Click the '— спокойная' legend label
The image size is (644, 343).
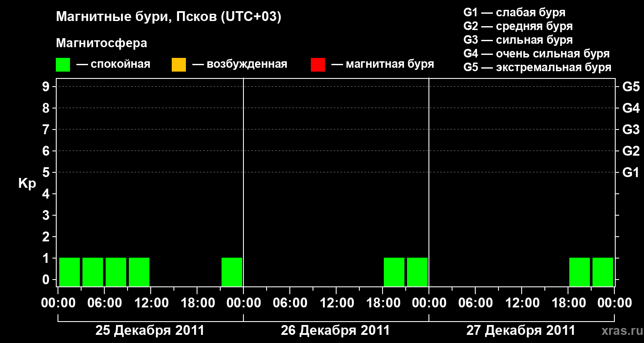pos(113,65)
